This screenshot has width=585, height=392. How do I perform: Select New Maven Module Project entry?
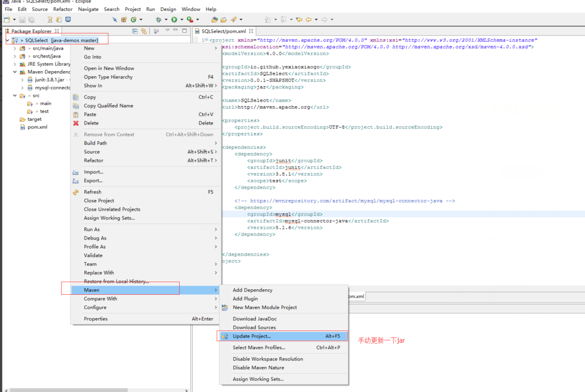click(284, 308)
